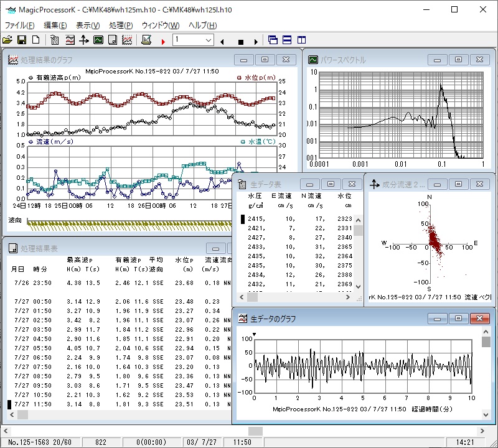This screenshot has height=448, width=498.
Task: Click the tile windows vertically icon
Action: [x=301, y=40]
